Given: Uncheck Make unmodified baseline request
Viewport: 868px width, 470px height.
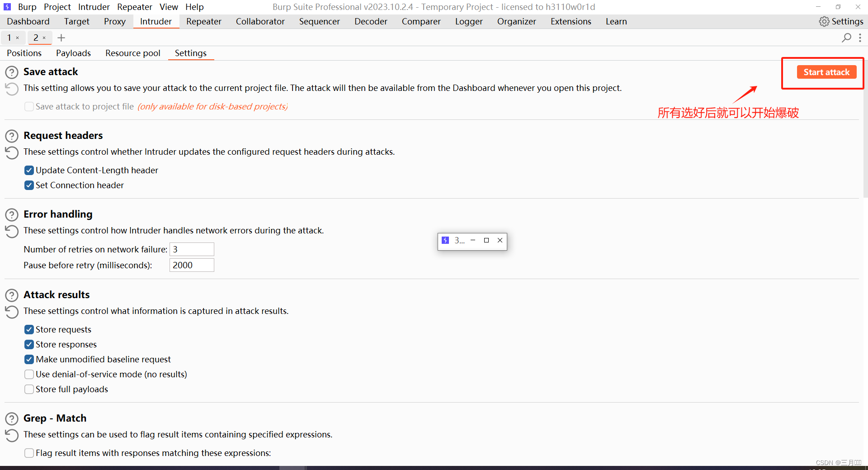Looking at the screenshot, I should tap(29, 359).
